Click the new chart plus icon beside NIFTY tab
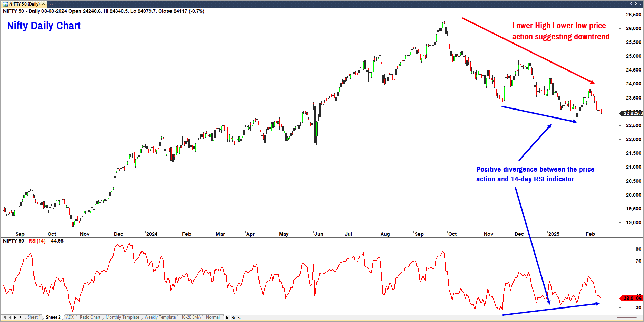Screen dimensions: 644x322 [x=51, y=4]
